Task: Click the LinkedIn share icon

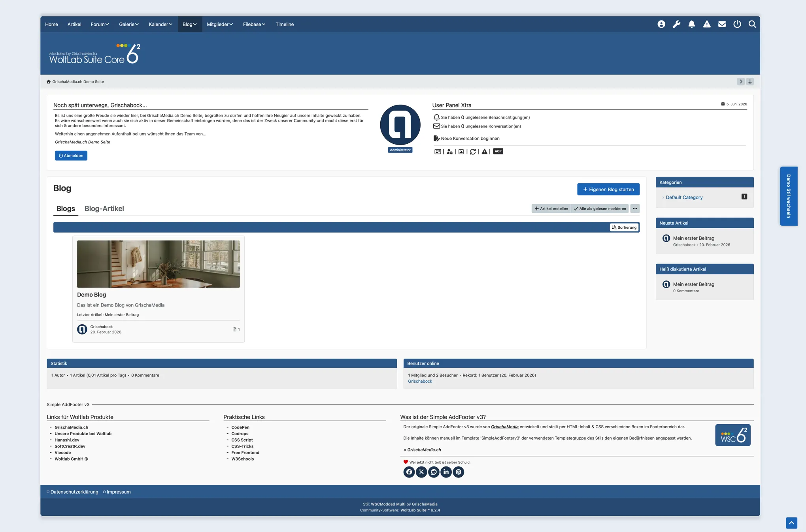Action: (446, 472)
